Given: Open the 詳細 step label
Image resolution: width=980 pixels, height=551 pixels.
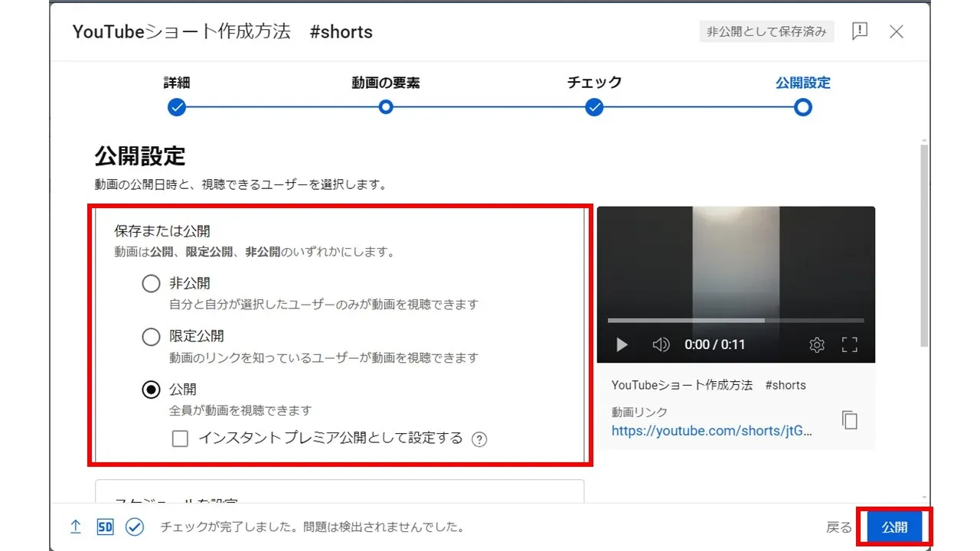Looking at the screenshot, I should click(177, 83).
